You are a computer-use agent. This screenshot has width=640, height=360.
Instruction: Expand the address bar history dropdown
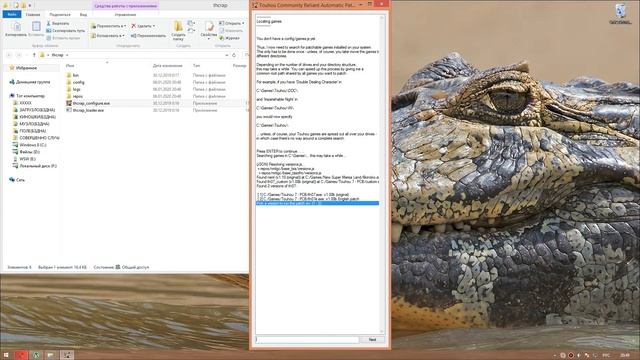click(x=227, y=55)
